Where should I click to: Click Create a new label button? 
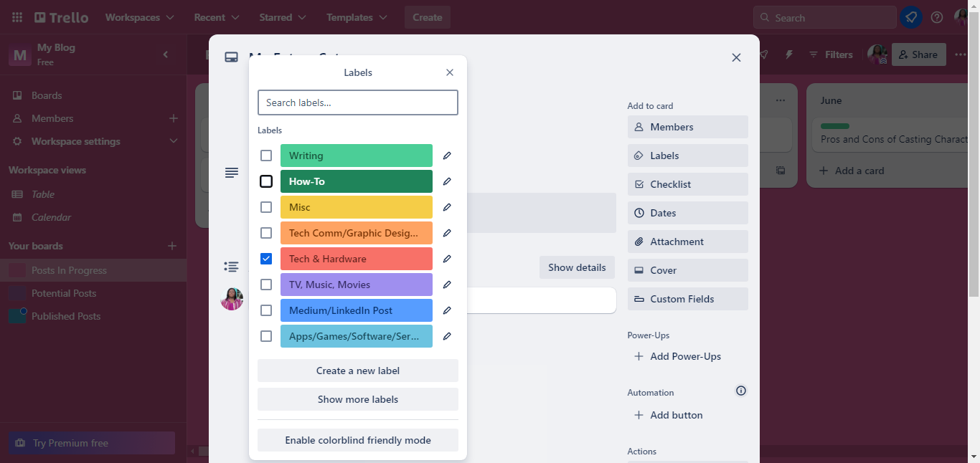tap(357, 371)
